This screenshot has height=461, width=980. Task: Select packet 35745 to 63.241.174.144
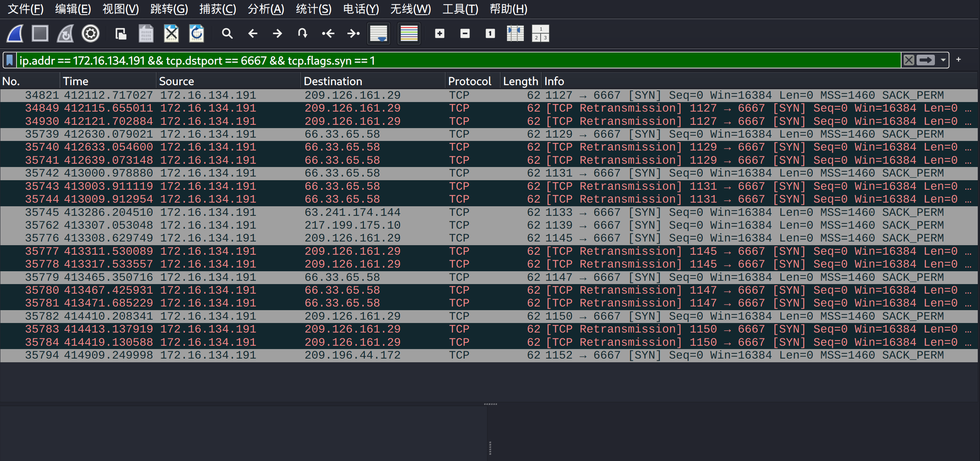coord(352,212)
